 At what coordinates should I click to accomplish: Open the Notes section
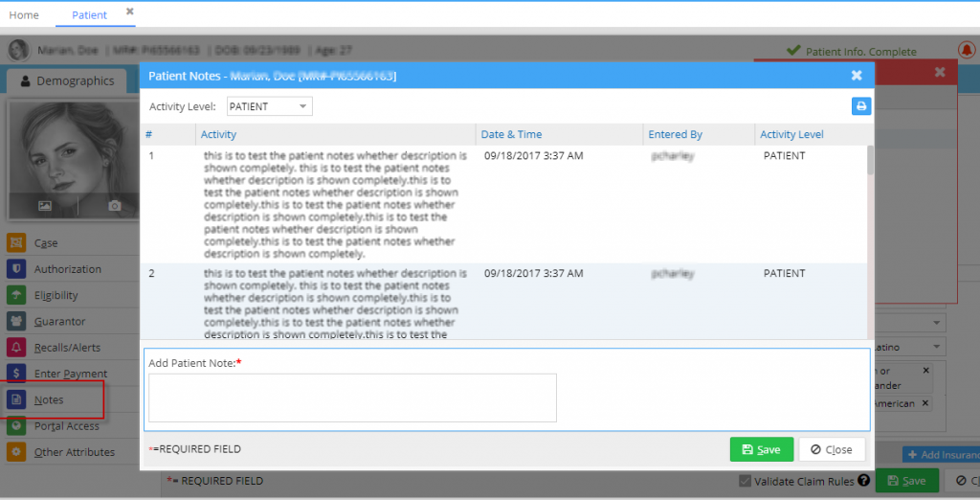click(x=49, y=399)
